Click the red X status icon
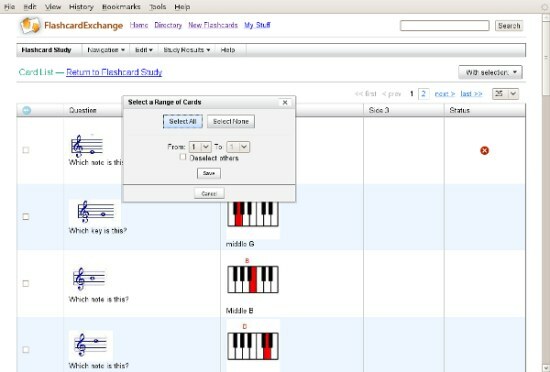Screen dimensions: 550x372 click(484, 150)
